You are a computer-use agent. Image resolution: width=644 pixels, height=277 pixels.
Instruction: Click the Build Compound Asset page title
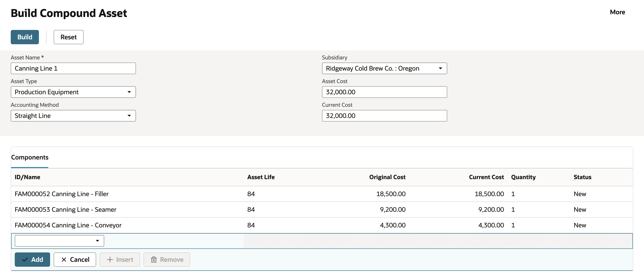tap(69, 13)
